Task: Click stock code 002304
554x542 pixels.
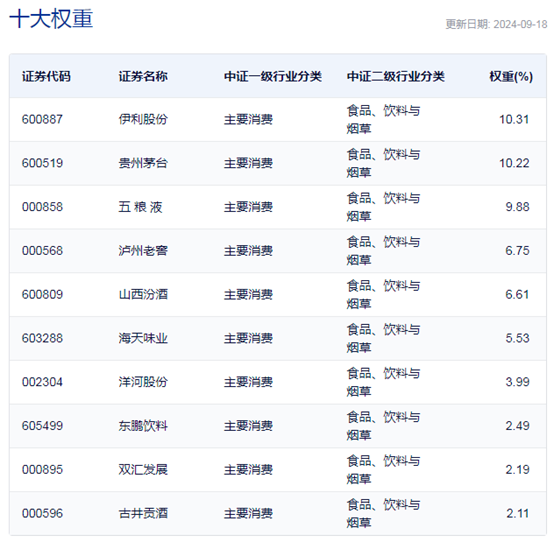Action: pyautogui.click(x=42, y=382)
